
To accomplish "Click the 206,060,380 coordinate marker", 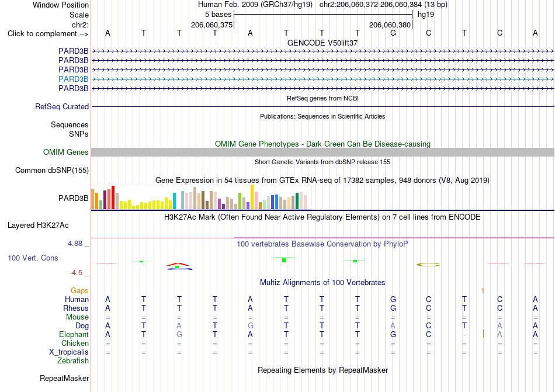I will [390, 25].
